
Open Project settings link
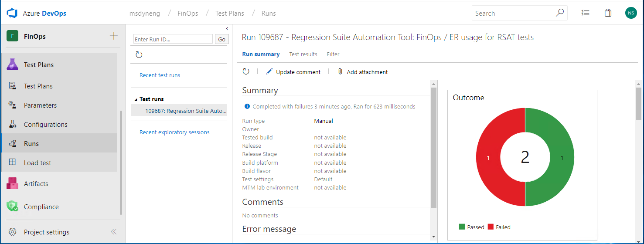pyautogui.click(x=47, y=232)
